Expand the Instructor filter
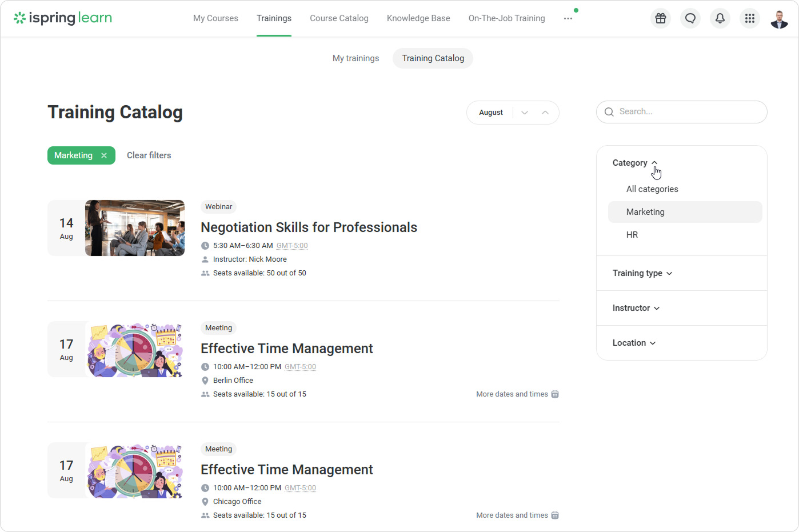799x532 pixels. 636,308
